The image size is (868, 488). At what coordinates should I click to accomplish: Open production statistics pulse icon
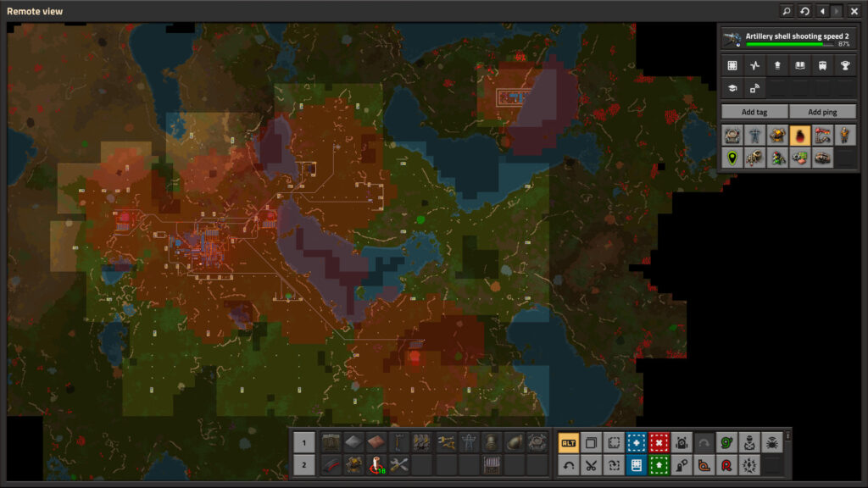coord(755,66)
